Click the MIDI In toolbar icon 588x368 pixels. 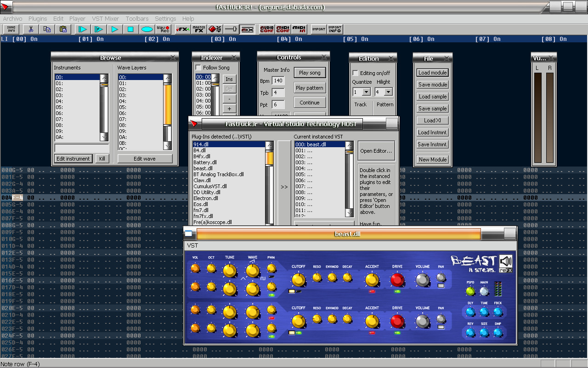tap(299, 29)
